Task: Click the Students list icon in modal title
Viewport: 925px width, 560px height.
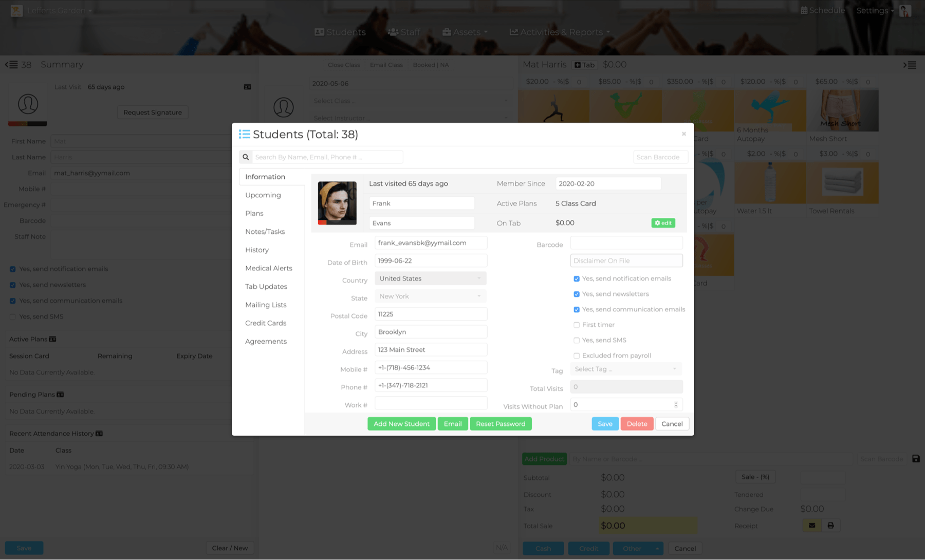Action: point(245,134)
